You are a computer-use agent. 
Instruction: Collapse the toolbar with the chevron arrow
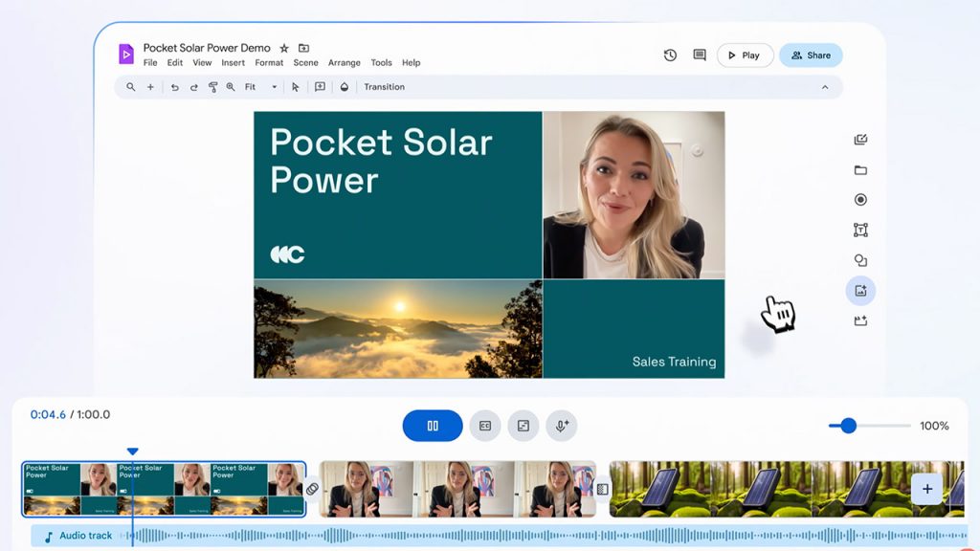click(x=825, y=87)
